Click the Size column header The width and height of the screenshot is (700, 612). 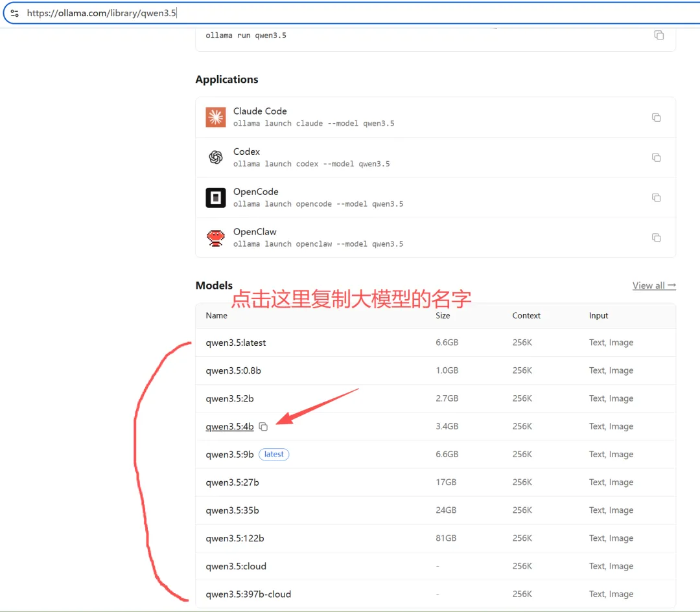tap(443, 315)
